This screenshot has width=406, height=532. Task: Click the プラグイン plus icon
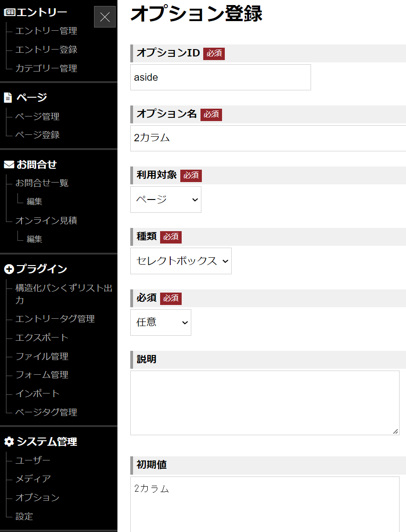pos(9,268)
